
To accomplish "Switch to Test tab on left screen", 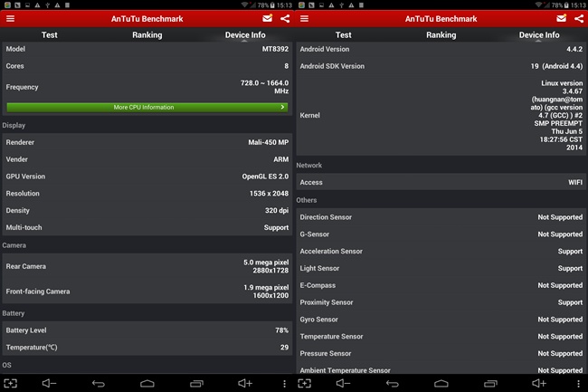I will pyautogui.click(x=49, y=35).
